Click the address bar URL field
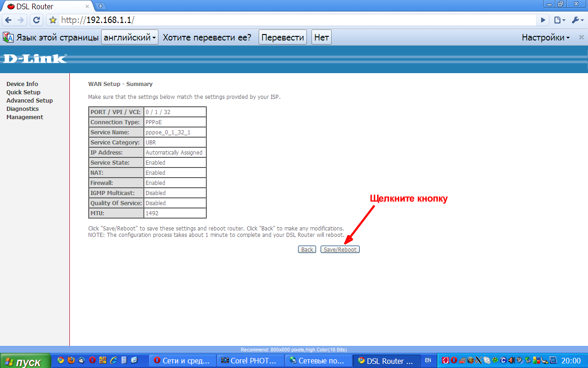This screenshot has width=588, height=368. point(298,20)
